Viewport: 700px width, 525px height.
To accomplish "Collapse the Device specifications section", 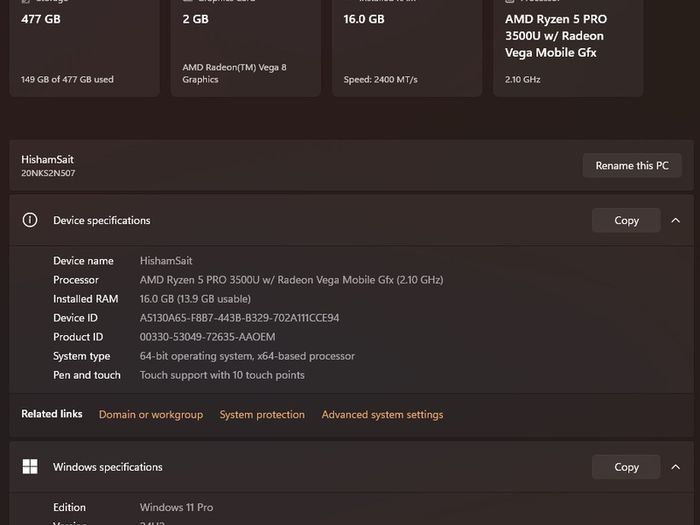I will [675, 220].
